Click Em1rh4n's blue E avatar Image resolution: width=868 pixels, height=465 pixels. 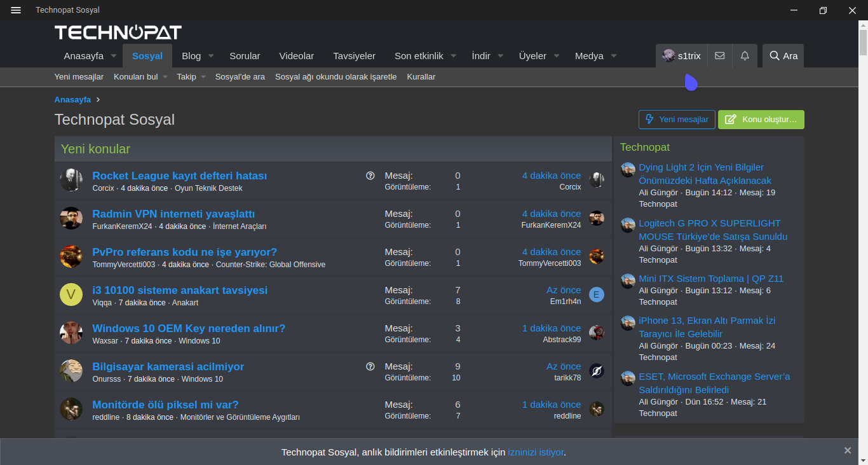tap(596, 295)
